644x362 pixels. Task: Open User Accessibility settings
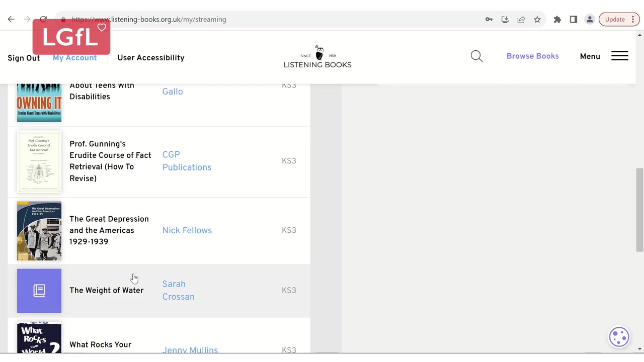pyautogui.click(x=150, y=58)
